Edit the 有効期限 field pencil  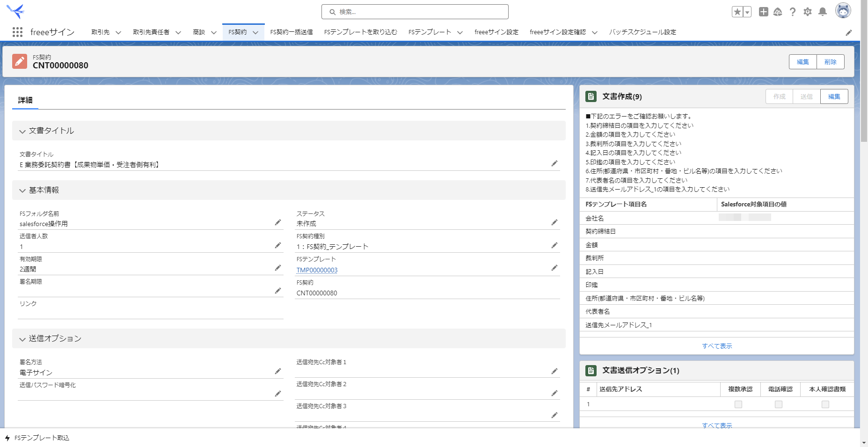click(x=278, y=268)
